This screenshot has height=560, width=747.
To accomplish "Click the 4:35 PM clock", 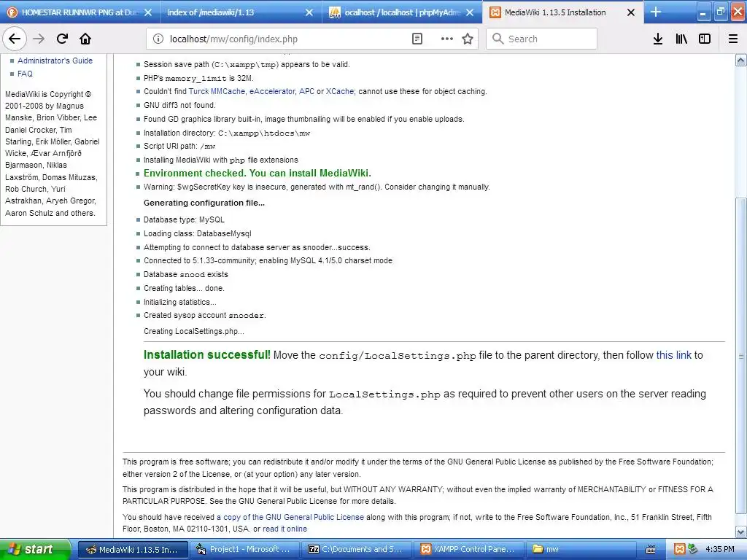I will [x=720, y=550].
